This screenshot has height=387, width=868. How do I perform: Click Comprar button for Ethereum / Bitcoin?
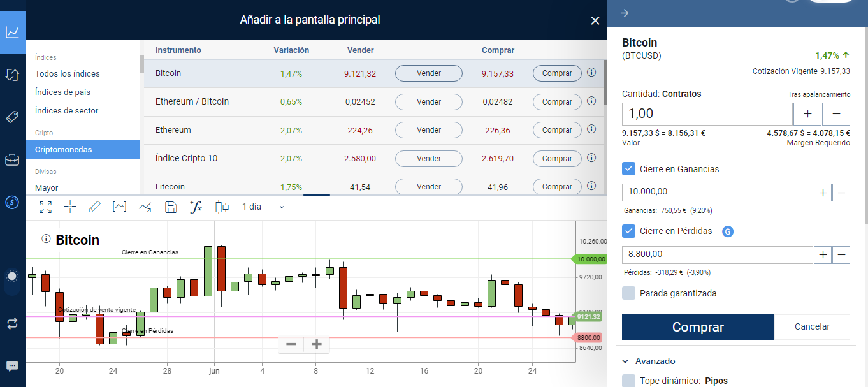[x=557, y=101]
